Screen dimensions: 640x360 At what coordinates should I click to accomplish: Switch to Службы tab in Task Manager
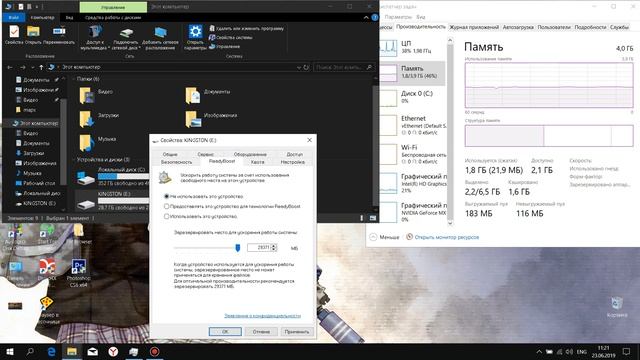coord(619,27)
